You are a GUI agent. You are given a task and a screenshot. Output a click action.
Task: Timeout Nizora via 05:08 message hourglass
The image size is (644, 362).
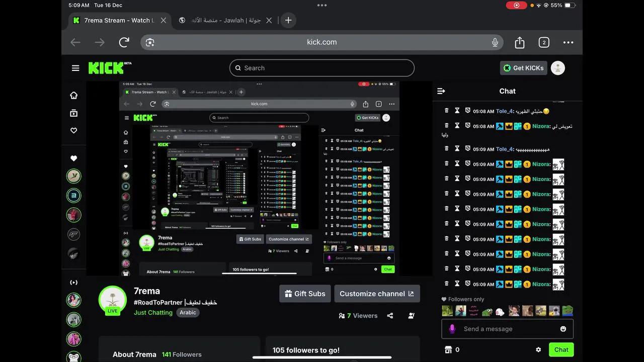tap(457, 126)
